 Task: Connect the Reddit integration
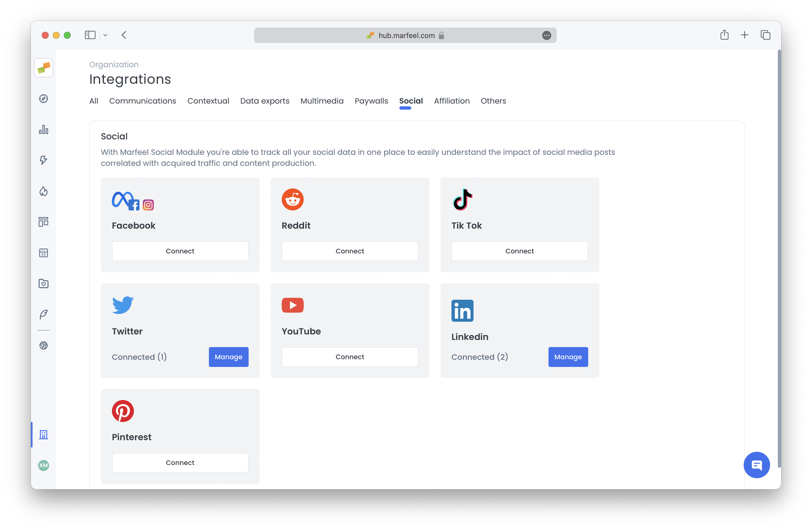tap(350, 251)
